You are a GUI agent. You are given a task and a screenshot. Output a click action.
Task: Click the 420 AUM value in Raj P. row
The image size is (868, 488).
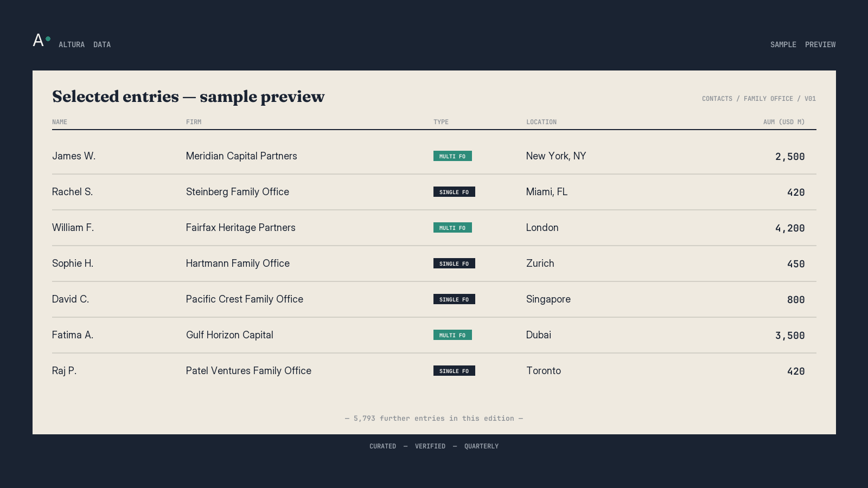coord(796,371)
